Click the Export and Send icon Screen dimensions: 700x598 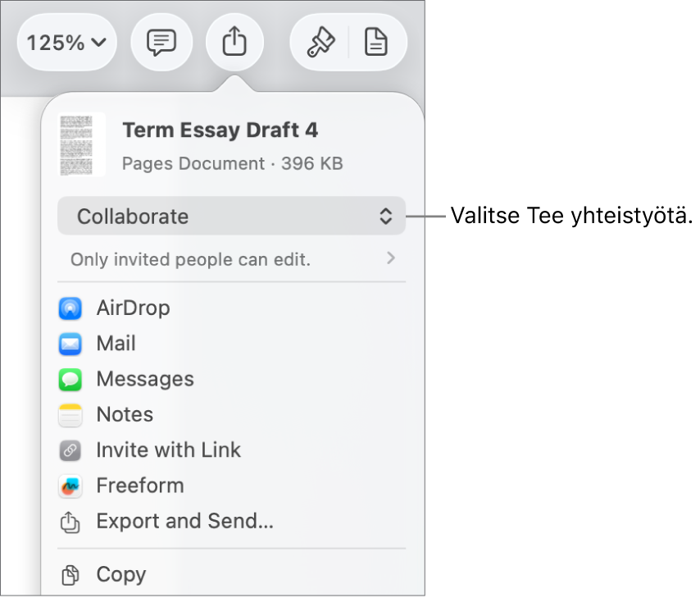coord(70,522)
